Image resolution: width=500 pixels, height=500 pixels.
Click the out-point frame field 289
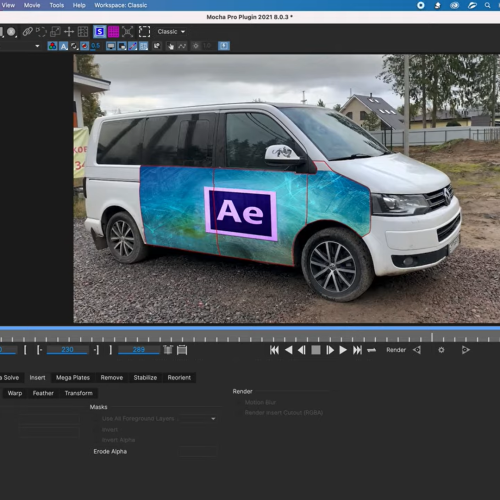click(x=139, y=350)
